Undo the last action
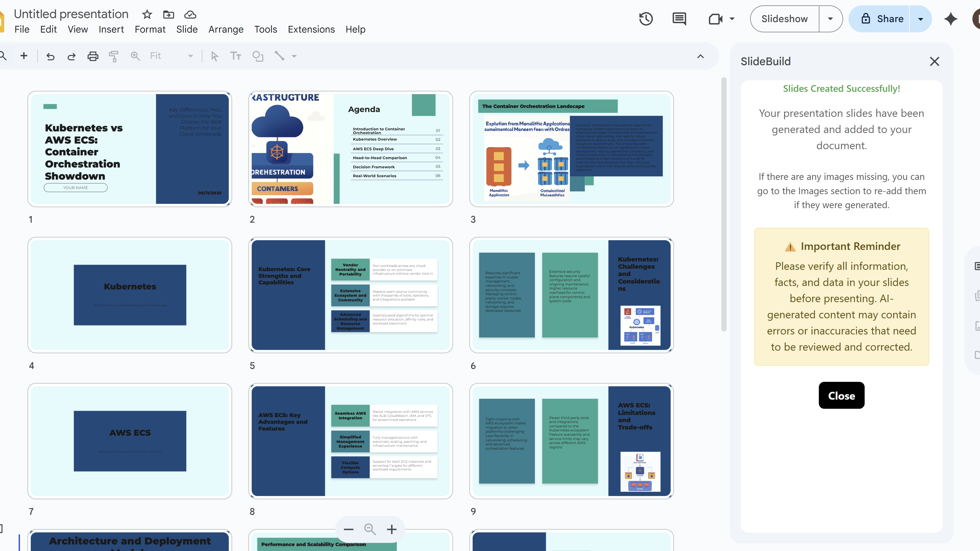Screen dimensions: 980x551 click(50, 56)
